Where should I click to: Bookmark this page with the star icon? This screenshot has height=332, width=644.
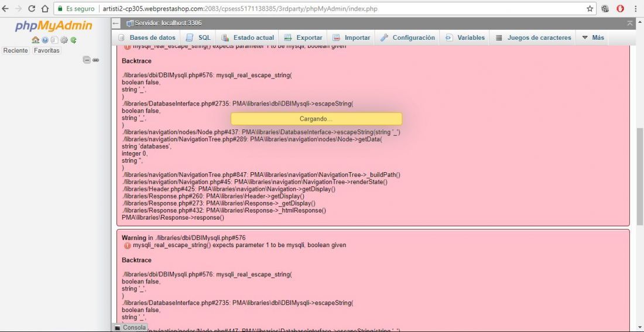click(590, 9)
